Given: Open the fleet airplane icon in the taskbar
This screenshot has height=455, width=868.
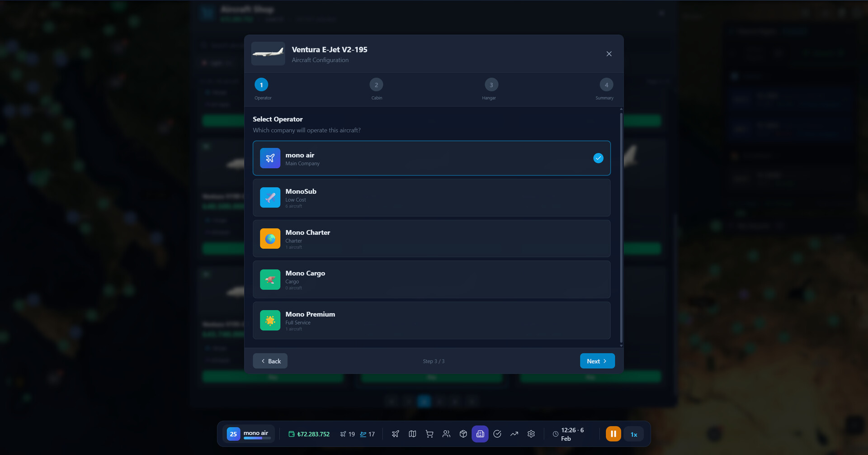Looking at the screenshot, I should 395,434.
